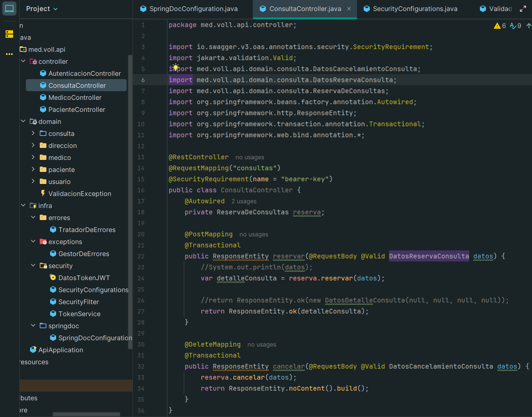Viewport: 532px width, 417px height.
Task: Select the med.voll.api package icon
Action: pyautogui.click(x=23, y=49)
